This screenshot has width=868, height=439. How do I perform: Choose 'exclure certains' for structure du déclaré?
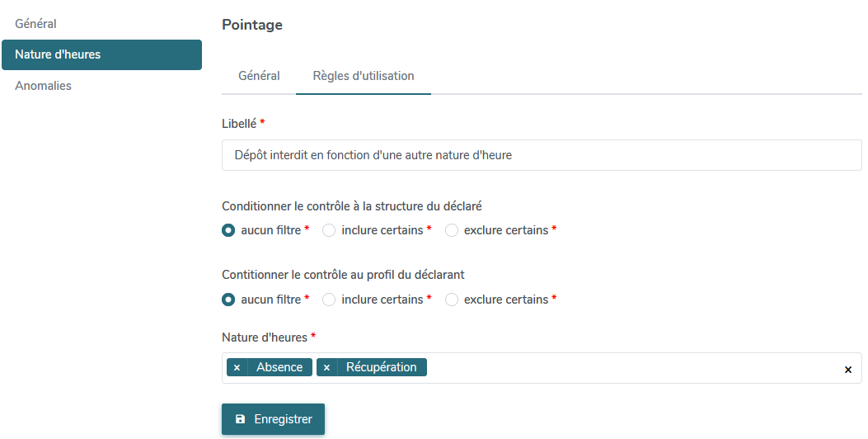coord(452,230)
